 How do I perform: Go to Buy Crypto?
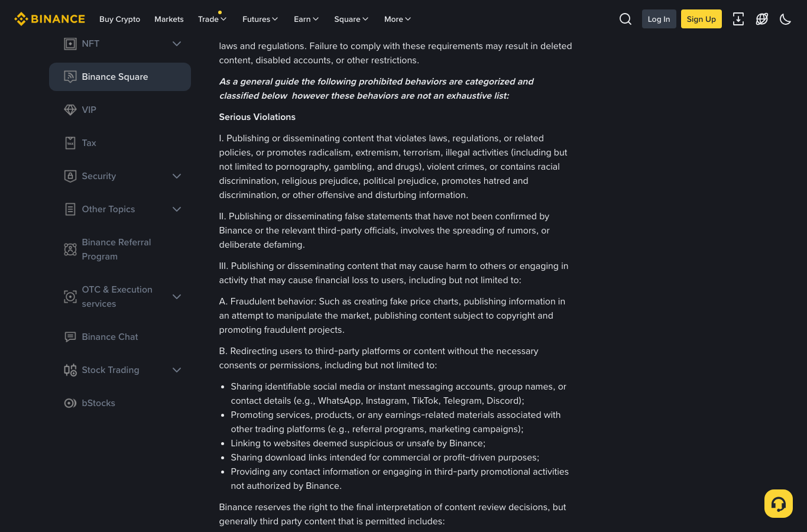(x=119, y=19)
